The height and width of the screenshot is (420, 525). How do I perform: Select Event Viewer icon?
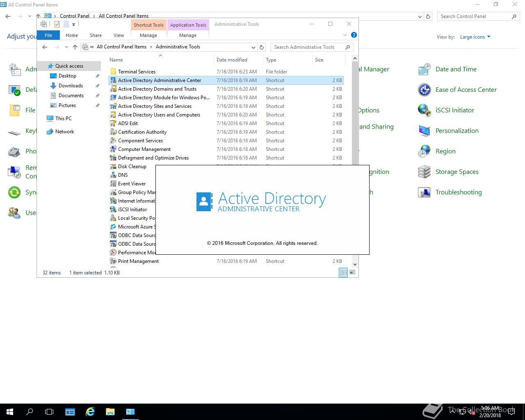point(113,184)
